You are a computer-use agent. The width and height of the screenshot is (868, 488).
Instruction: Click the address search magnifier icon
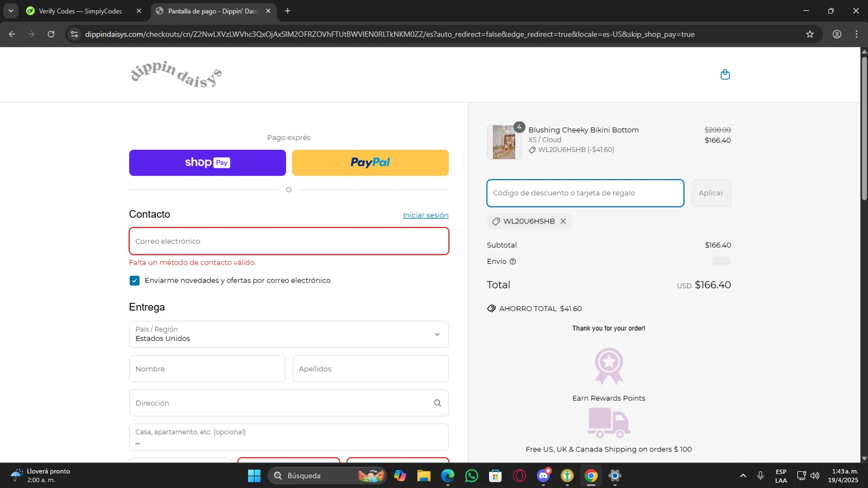(437, 403)
